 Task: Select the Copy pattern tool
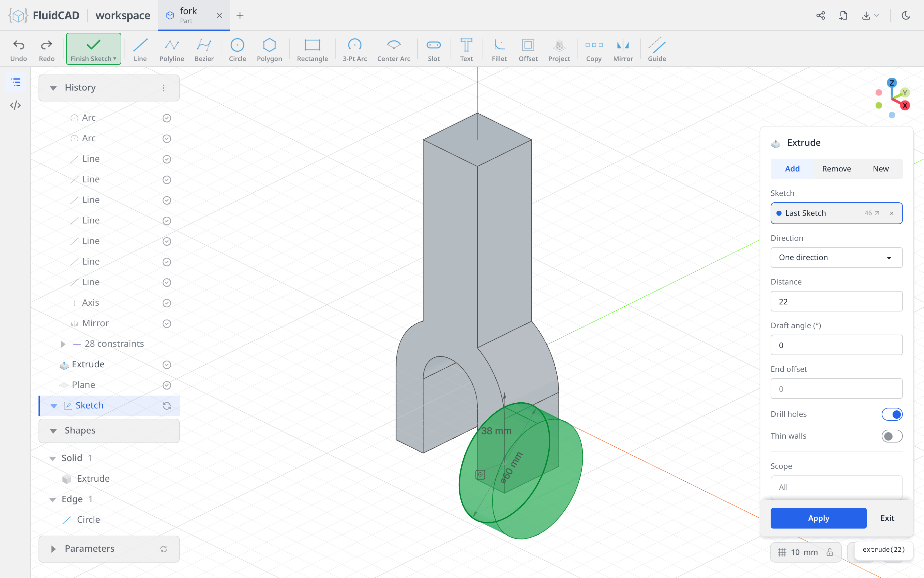point(594,50)
